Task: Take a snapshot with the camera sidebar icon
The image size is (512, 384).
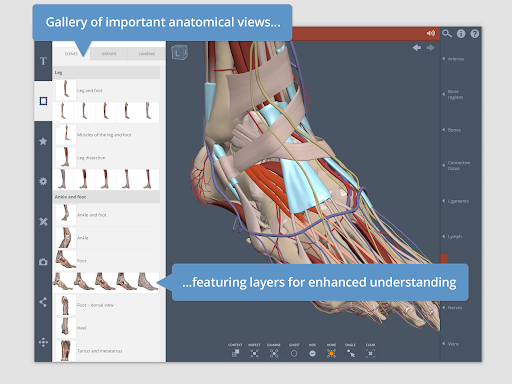Action: click(43, 262)
